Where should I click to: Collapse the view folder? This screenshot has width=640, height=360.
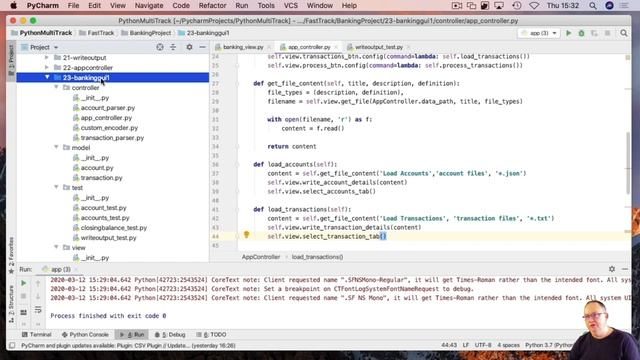point(56,247)
